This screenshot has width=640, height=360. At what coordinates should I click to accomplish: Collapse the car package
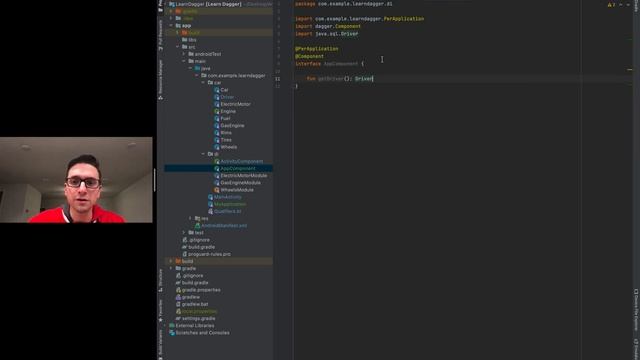pyautogui.click(x=203, y=82)
